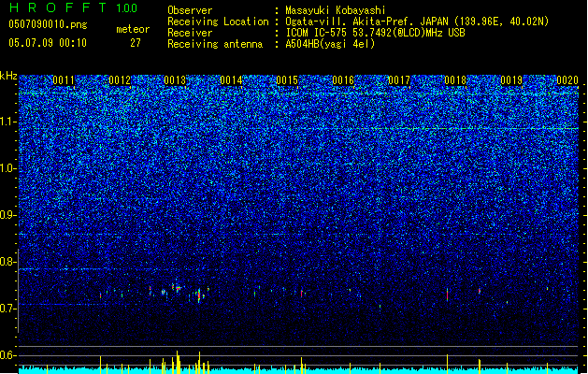Click the red meteor echo at 0018
Image resolution: width=588 pixels, height=374 pixels.
click(448, 295)
